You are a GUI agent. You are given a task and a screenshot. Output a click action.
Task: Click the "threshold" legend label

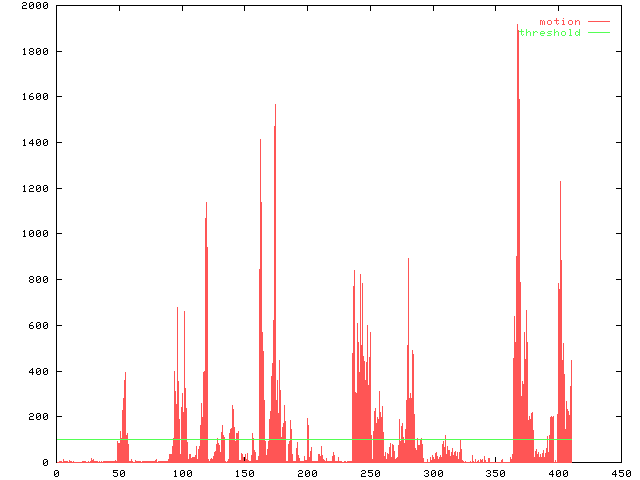pyautogui.click(x=549, y=33)
